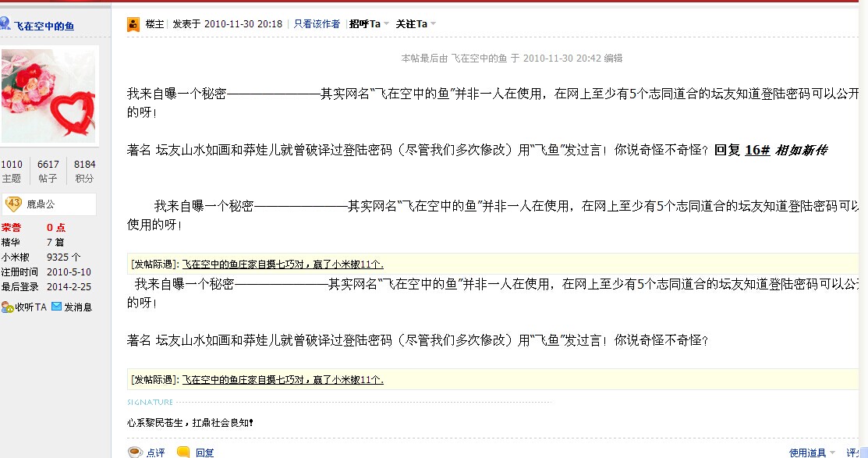868x458 pixels.
Task: View the user's 8184 积分 points
Action: click(84, 171)
